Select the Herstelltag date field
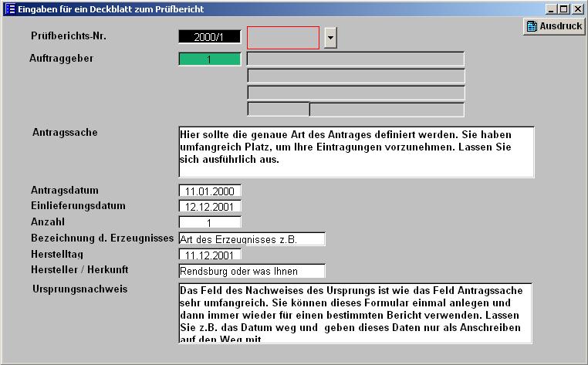This screenshot has width=588, height=365. pos(210,255)
